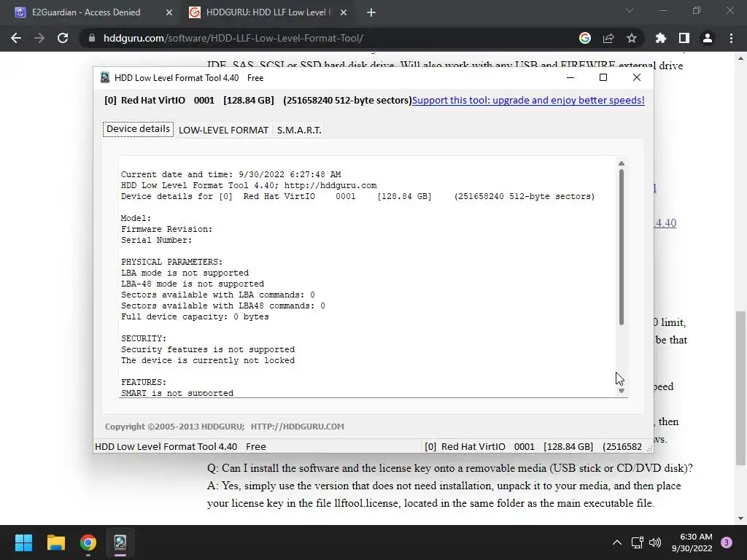Show hidden tray icons chevron
Screen dimensions: 747x560
tap(617, 542)
